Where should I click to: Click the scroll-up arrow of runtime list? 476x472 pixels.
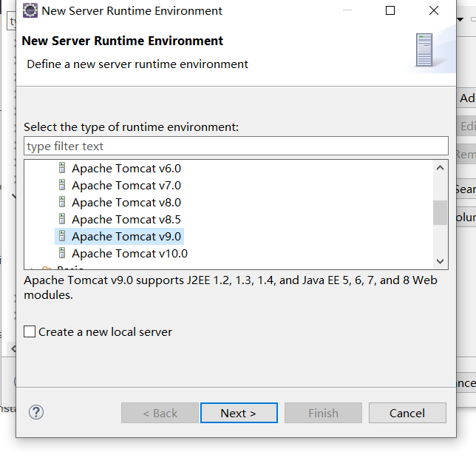440,168
